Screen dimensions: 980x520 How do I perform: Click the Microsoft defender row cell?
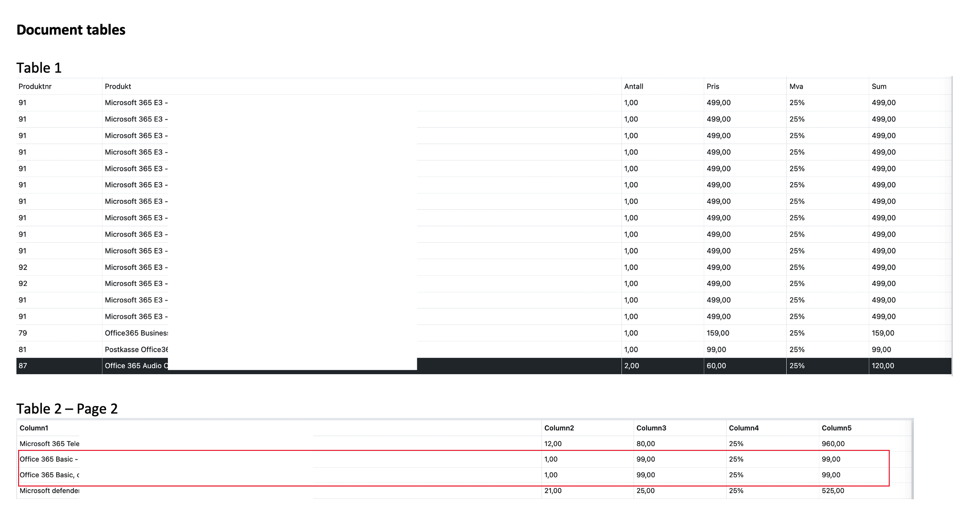[49, 491]
